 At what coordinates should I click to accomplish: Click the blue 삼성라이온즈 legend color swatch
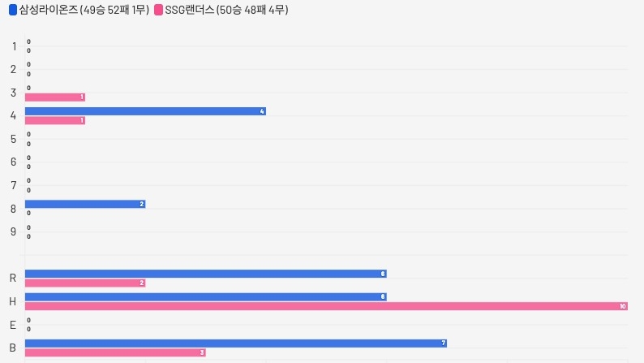tap(12, 10)
